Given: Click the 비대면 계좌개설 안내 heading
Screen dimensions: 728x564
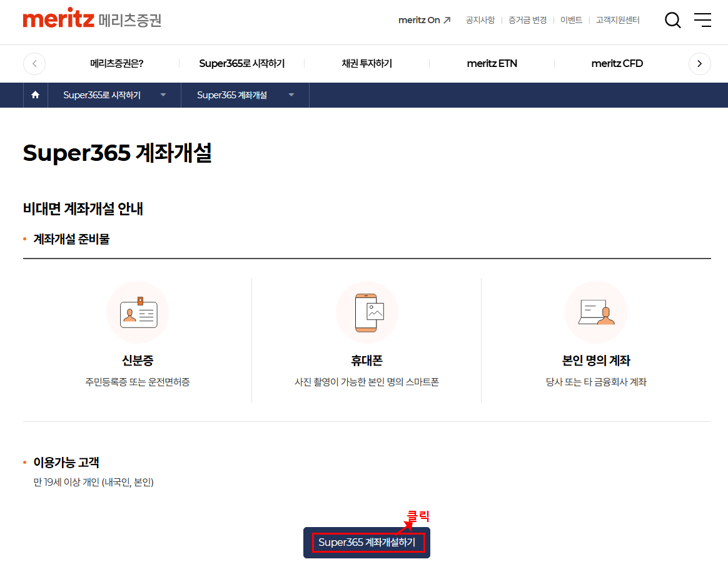Looking at the screenshot, I should tap(83, 208).
